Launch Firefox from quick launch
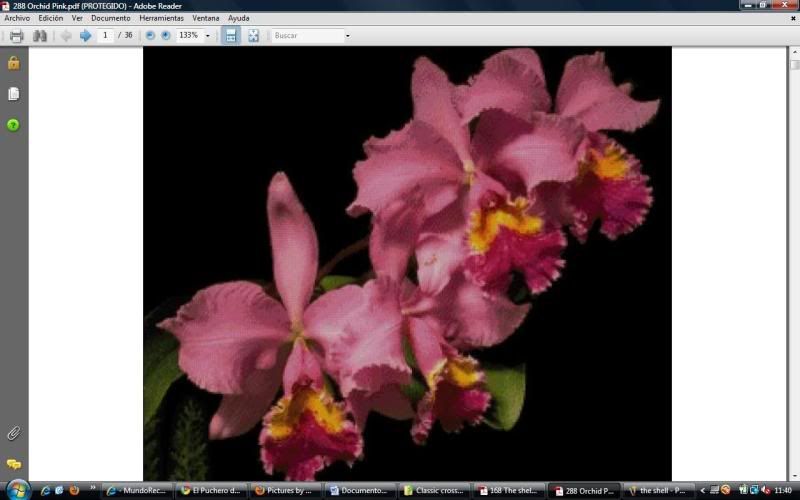This screenshot has height=500, width=800. click(x=74, y=490)
